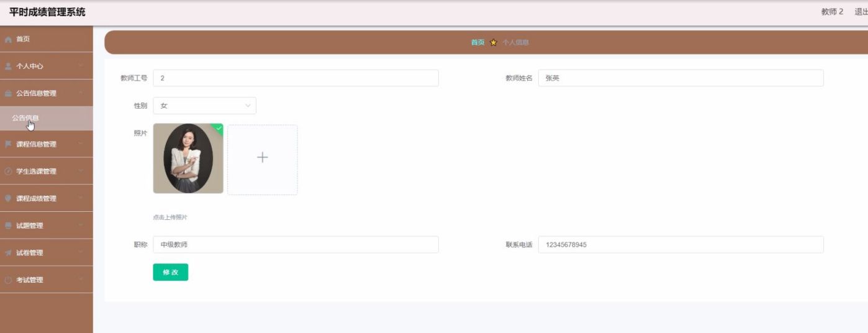Focus the 联系电话 phone number field
868x333 pixels.
coord(680,245)
